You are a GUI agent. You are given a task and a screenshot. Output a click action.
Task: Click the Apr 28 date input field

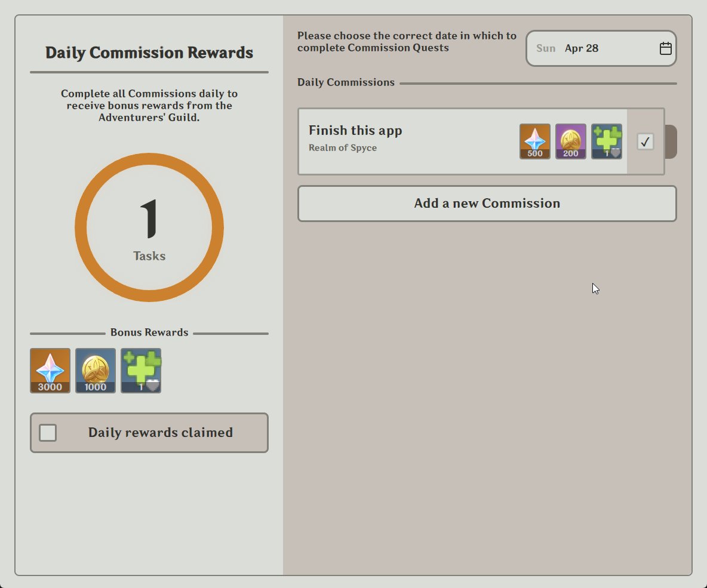pyautogui.click(x=601, y=48)
